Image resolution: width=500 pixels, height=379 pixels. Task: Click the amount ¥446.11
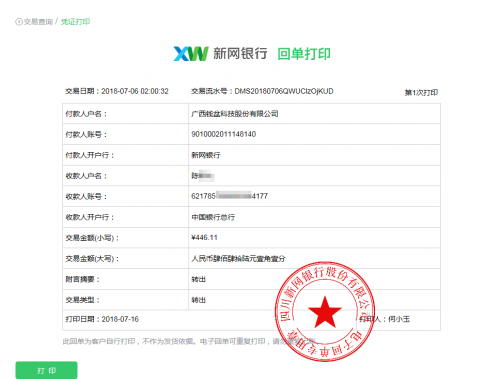coord(204,238)
